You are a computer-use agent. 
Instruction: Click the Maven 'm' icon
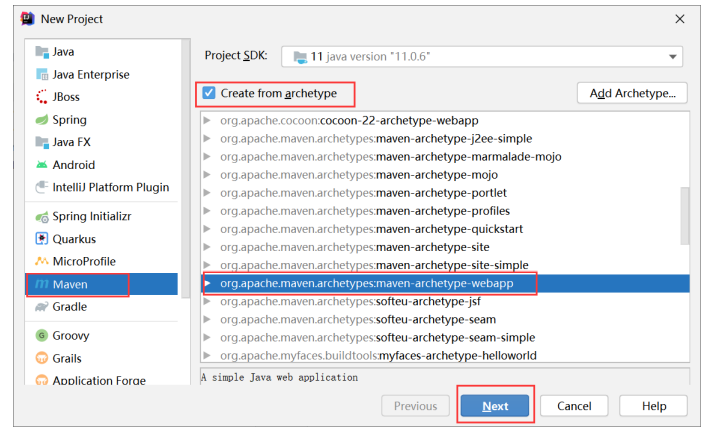(42, 284)
